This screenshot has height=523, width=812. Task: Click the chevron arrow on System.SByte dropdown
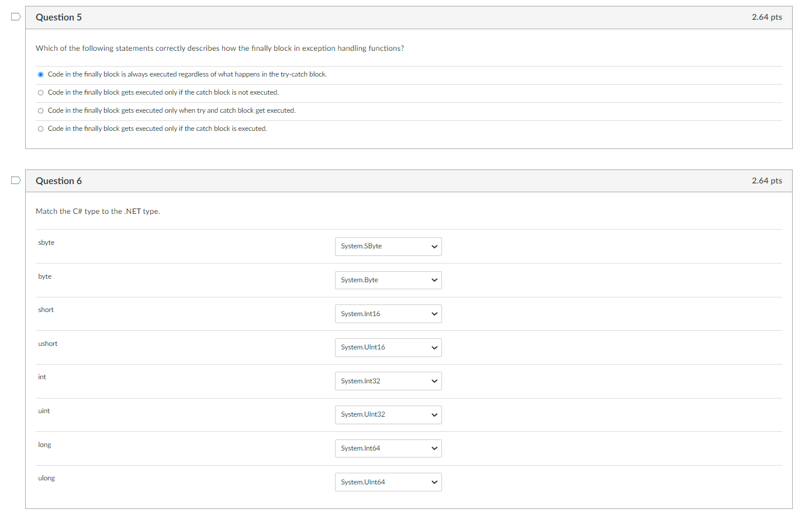click(x=434, y=247)
